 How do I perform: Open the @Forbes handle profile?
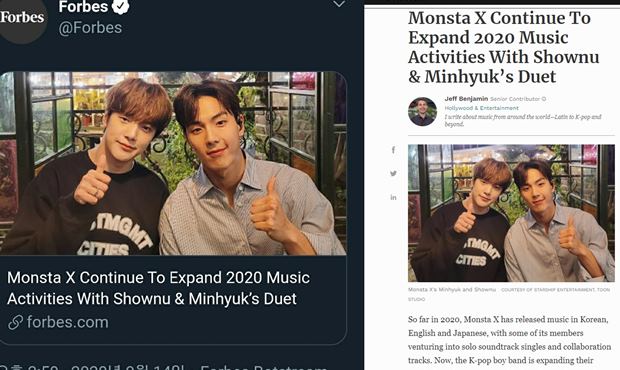tap(90, 28)
